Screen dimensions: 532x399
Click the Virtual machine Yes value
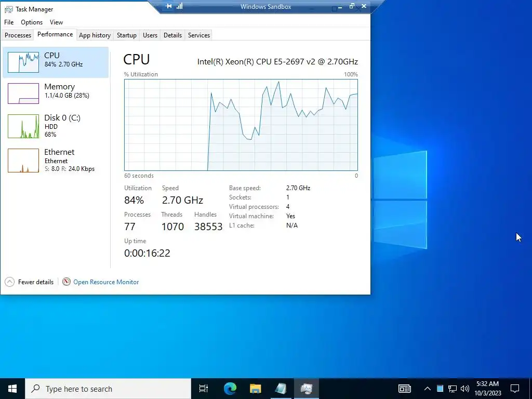[290, 216]
